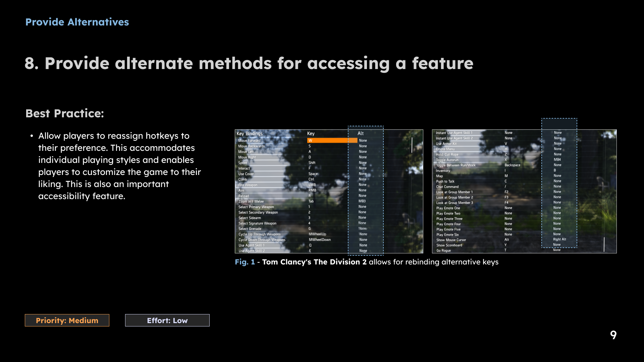644x362 pixels.
Task: Click the Shift key value for Sprint
Action: click(312, 163)
